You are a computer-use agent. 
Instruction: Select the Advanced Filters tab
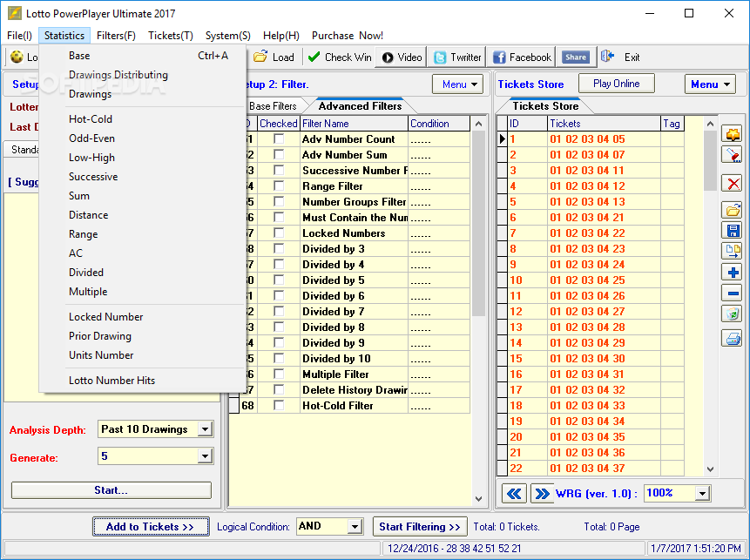360,105
